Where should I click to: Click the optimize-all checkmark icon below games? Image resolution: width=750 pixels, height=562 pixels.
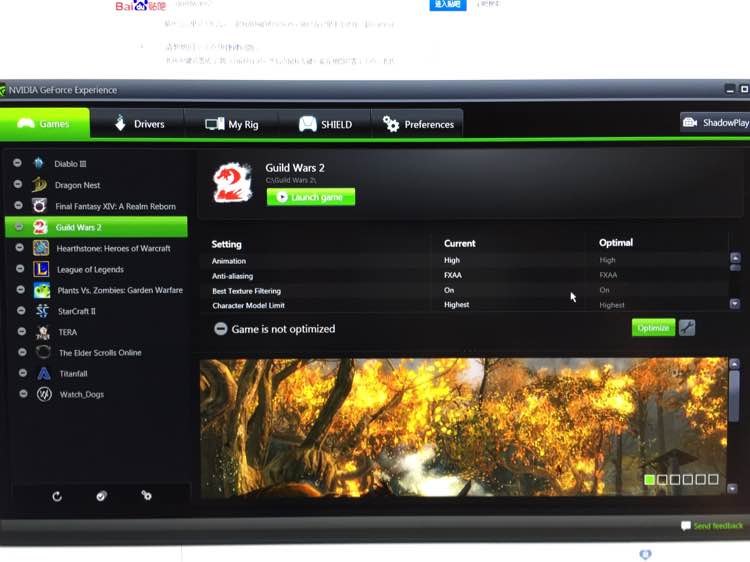point(101,496)
